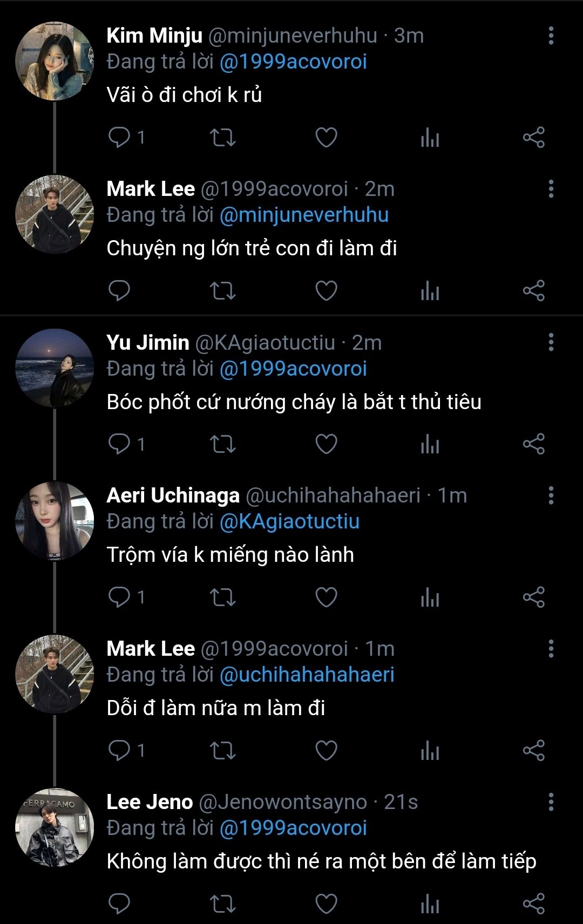Open more options on Yu Jimin's tweet
The height and width of the screenshot is (924, 583).
(551, 342)
